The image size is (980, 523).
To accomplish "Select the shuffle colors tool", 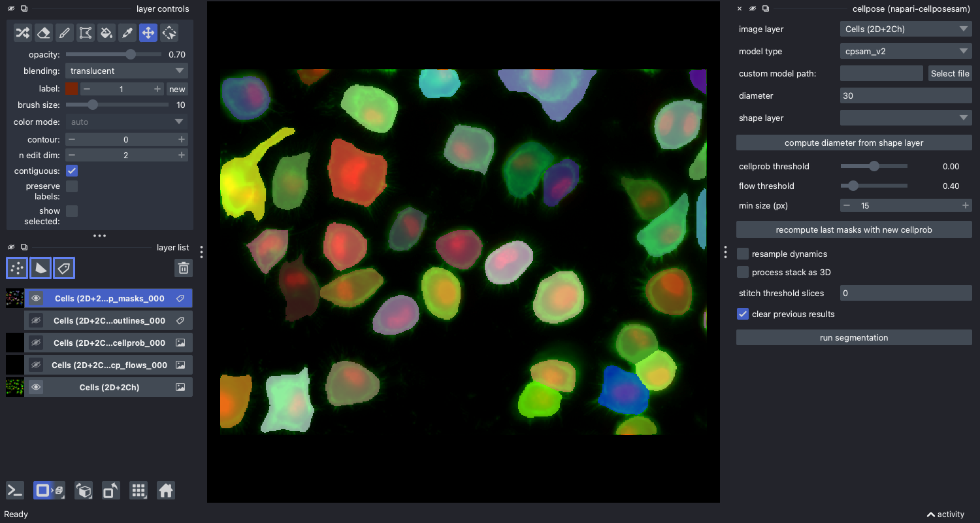I will click(x=22, y=32).
